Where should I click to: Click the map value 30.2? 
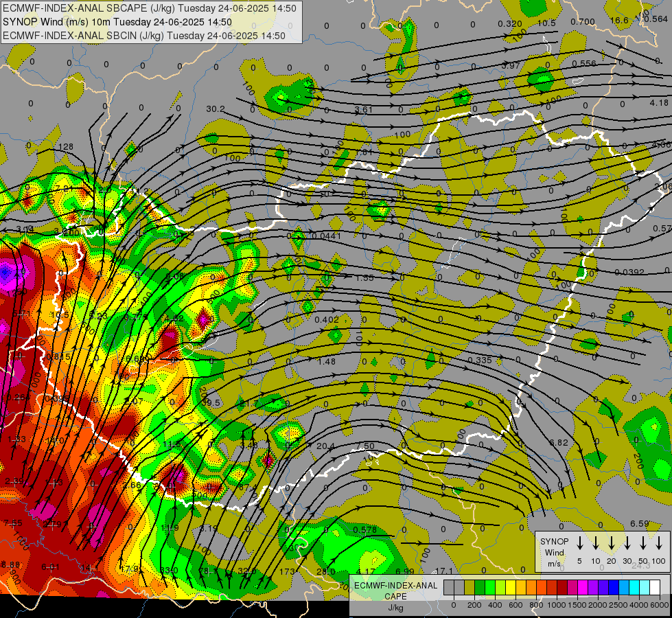click(x=216, y=109)
